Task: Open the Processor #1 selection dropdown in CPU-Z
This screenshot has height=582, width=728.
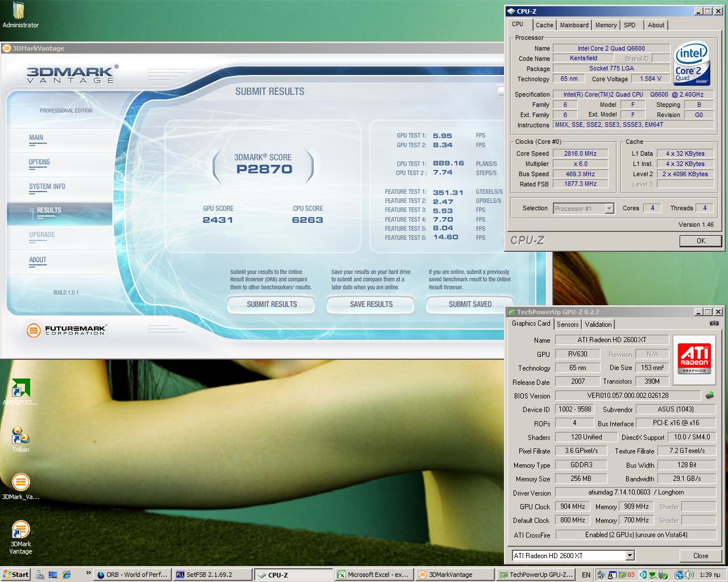Action: pos(584,209)
